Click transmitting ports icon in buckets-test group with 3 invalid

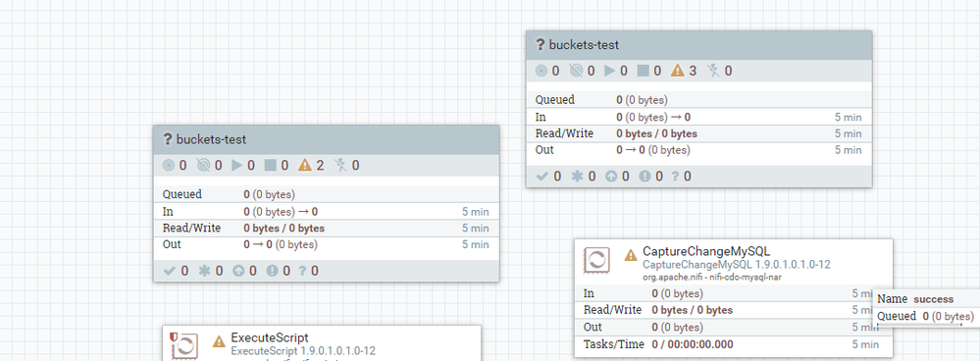click(x=542, y=71)
